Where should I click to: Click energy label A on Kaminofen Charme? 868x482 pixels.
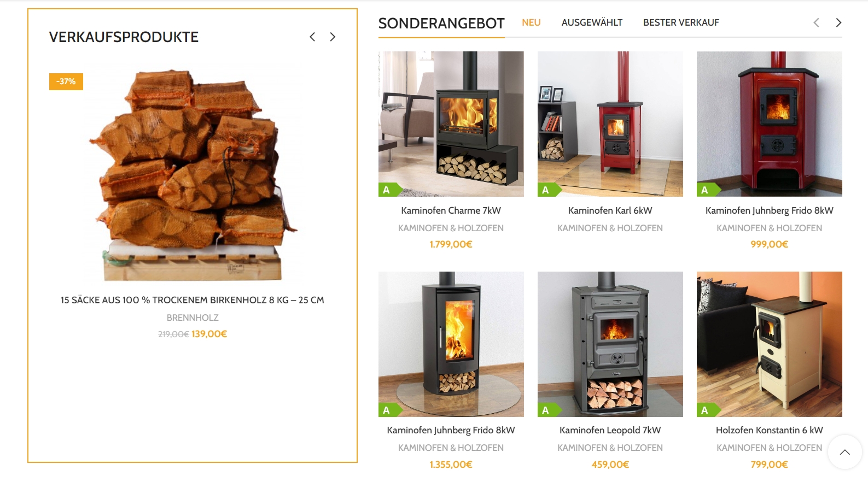(390, 190)
